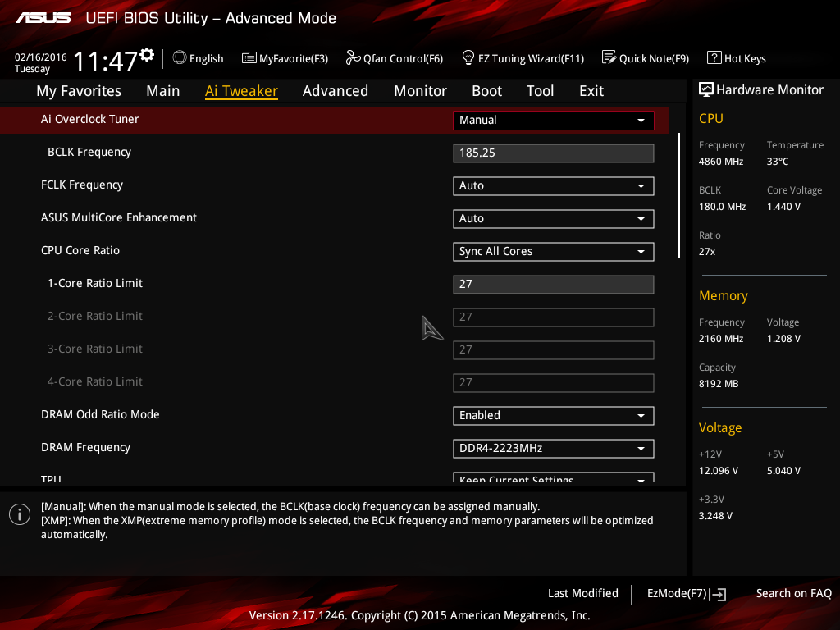The width and height of the screenshot is (840, 630).
Task: Click the globe icon for English language
Action: coord(180,57)
